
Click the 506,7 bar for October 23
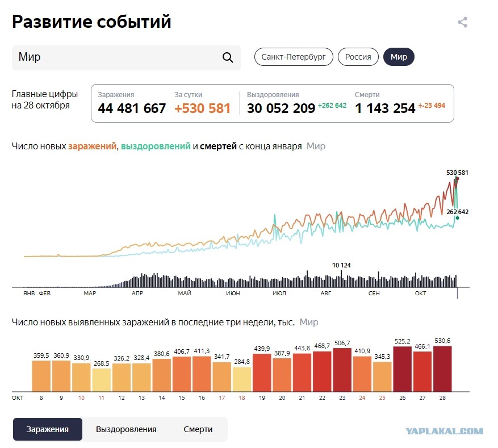[x=342, y=370]
